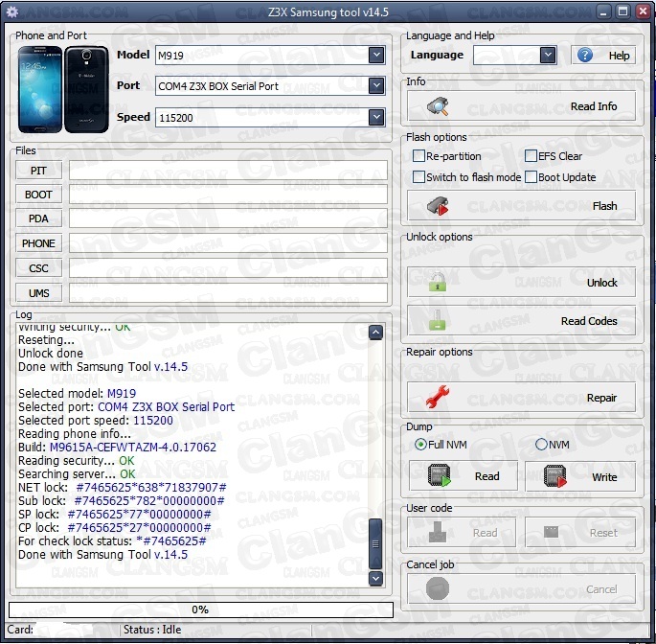656x644 pixels.
Task: Click the Dump Read chip icon
Action: (439, 475)
